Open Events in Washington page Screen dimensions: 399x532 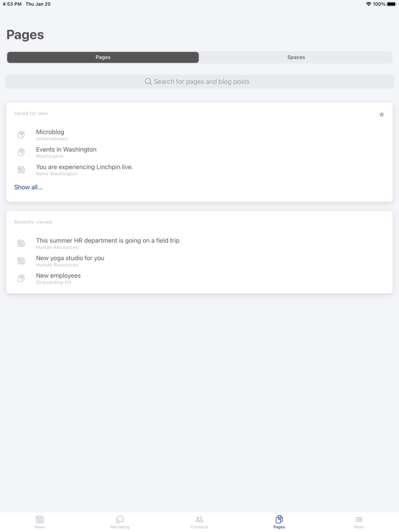coord(66,150)
